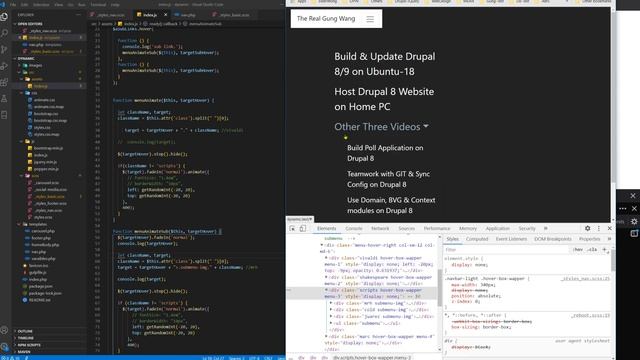Open gulpfile.js in the Explorer
Viewport: 640px width, 360px height.
pyautogui.click(x=38, y=272)
